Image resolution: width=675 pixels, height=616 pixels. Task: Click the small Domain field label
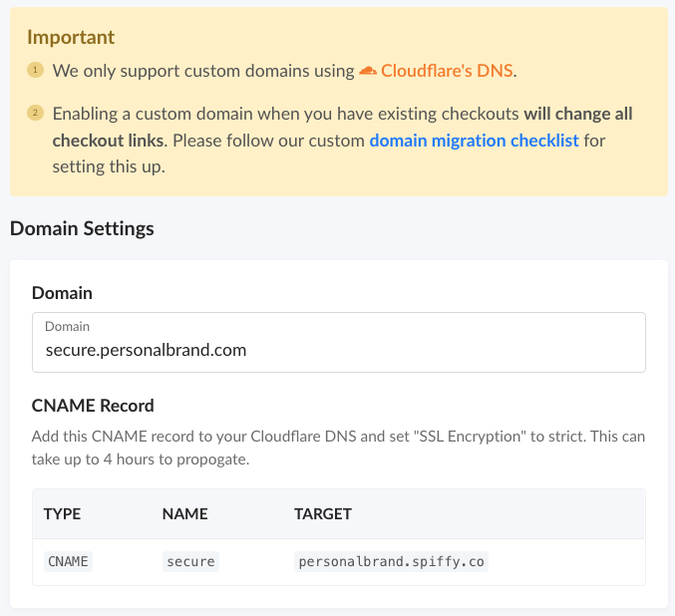pos(67,327)
